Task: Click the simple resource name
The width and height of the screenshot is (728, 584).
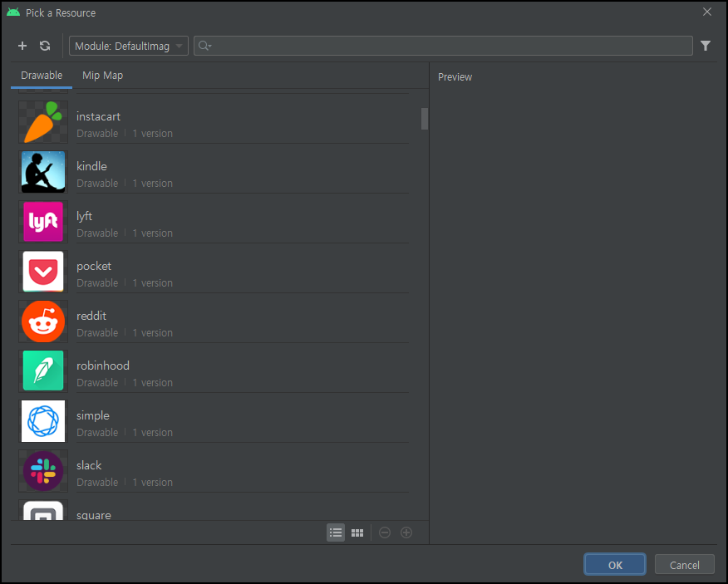Action: click(93, 415)
